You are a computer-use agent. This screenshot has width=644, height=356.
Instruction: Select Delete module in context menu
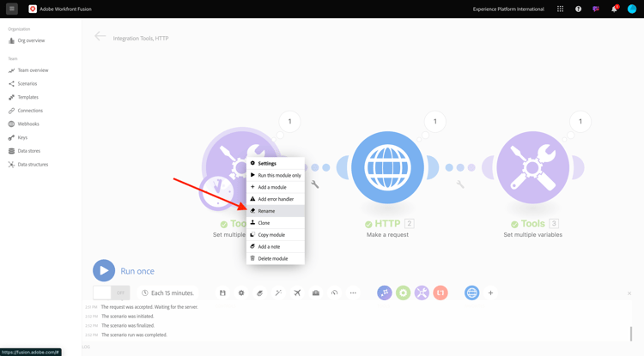tap(275, 258)
